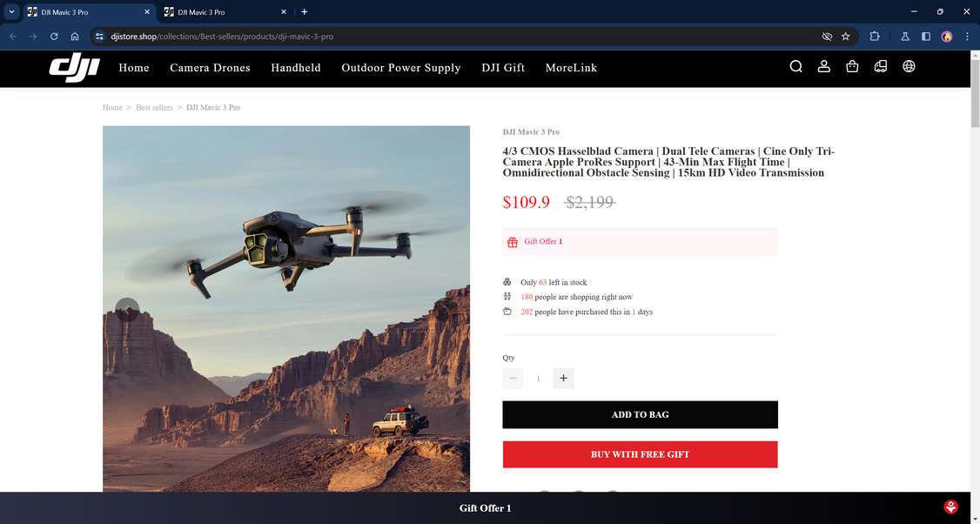Click the $109.9 sale price
The height and width of the screenshot is (524, 980).
pos(527,202)
